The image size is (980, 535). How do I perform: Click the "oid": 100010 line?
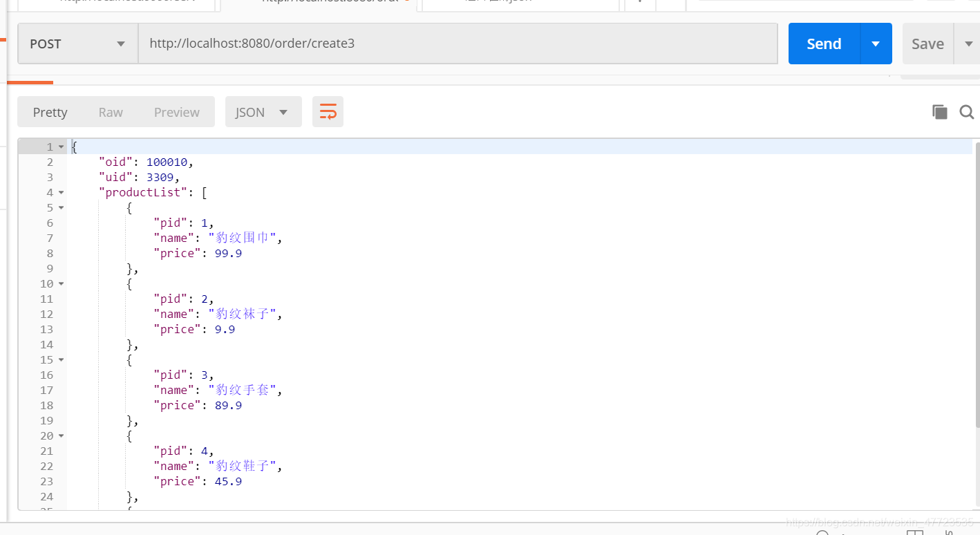pyautogui.click(x=147, y=162)
